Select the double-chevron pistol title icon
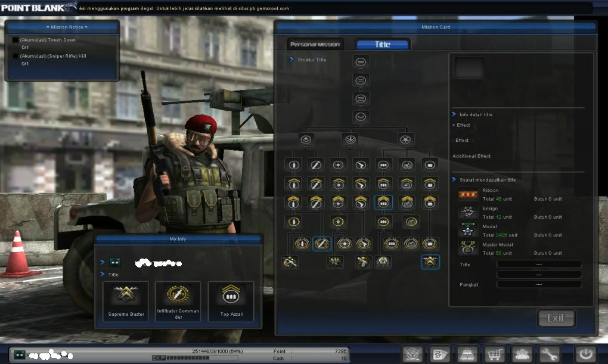Screen dimensions: 608x364 click(361, 202)
